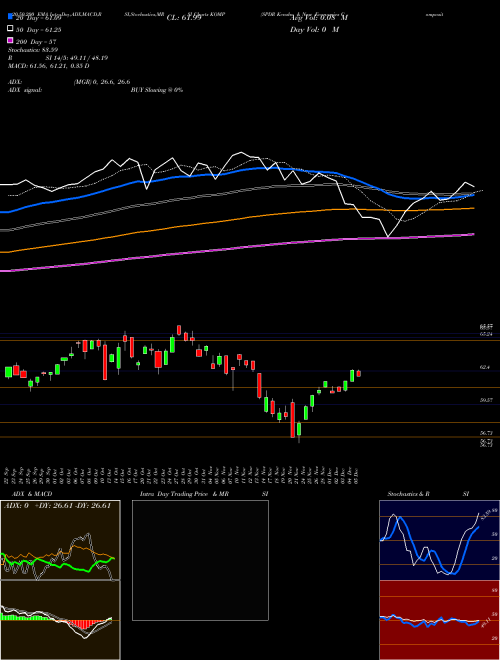Click the 'Intra Day Trading Price & MR' title
The height and width of the screenshot is (660, 500).
[x=184, y=494]
